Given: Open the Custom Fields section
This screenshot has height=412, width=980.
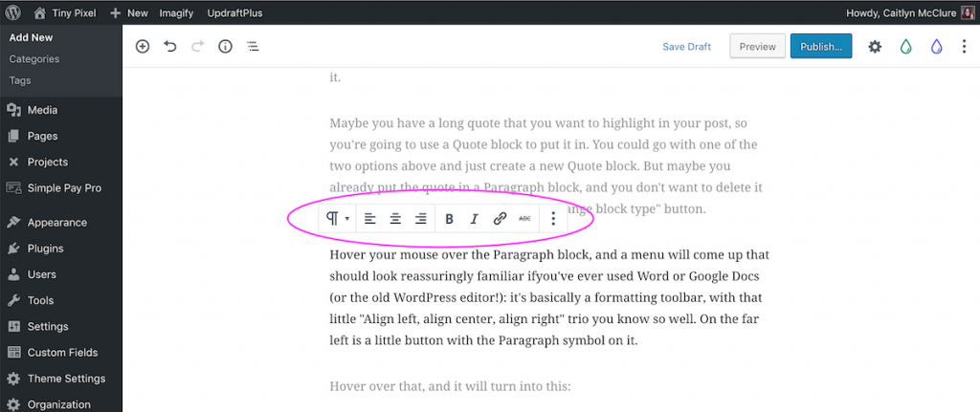Looking at the screenshot, I should click(62, 352).
